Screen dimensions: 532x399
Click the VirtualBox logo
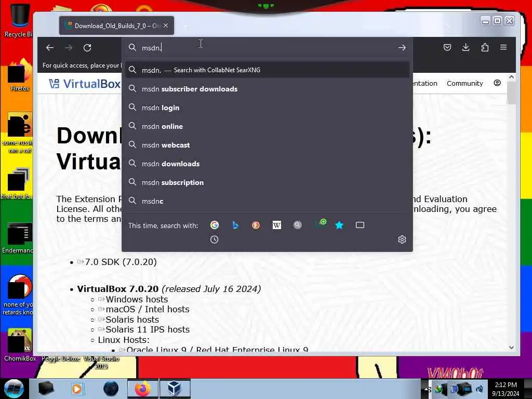coord(85,84)
